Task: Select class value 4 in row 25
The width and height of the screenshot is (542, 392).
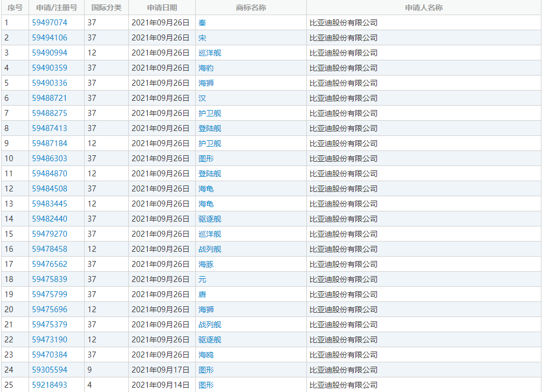Action: (x=90, y=385)
